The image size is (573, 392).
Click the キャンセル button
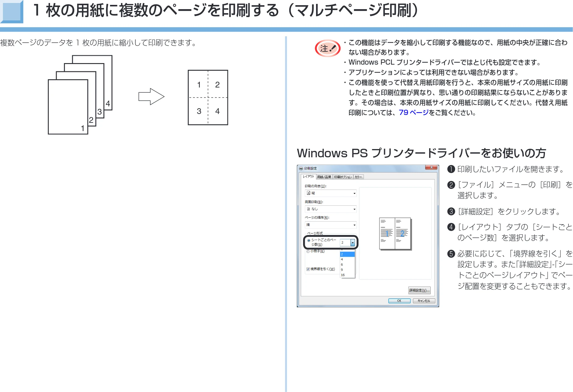(x=424, y=301)
